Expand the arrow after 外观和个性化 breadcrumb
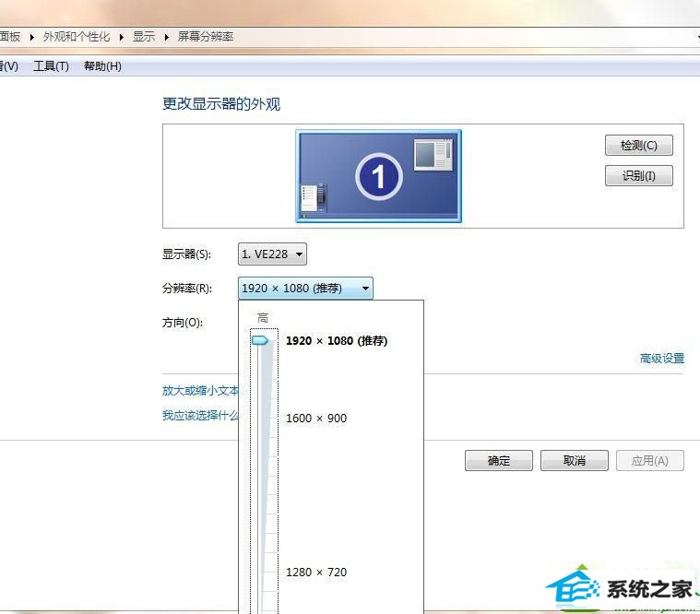Screen dimensions: 700x614 122,37
